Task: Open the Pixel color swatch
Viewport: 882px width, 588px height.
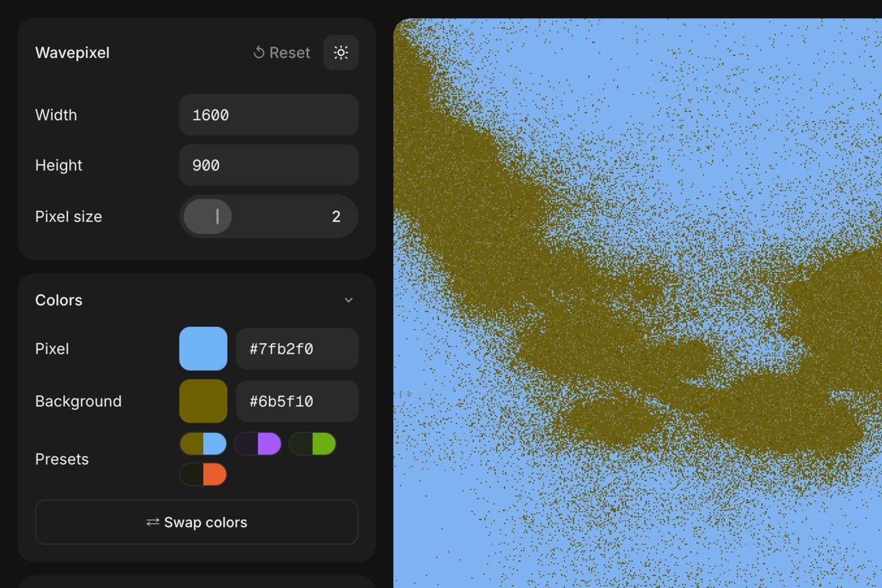Action: pyautogui.click(x=204, y=348)
